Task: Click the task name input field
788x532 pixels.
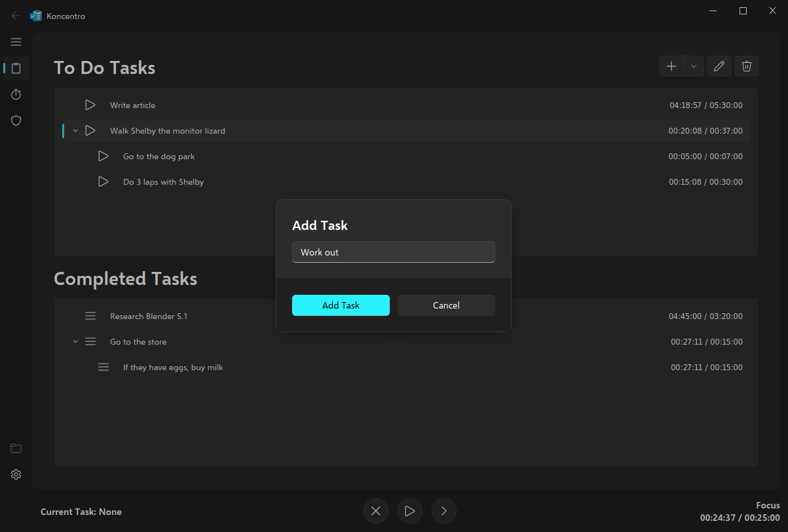Action: [393, 252]
